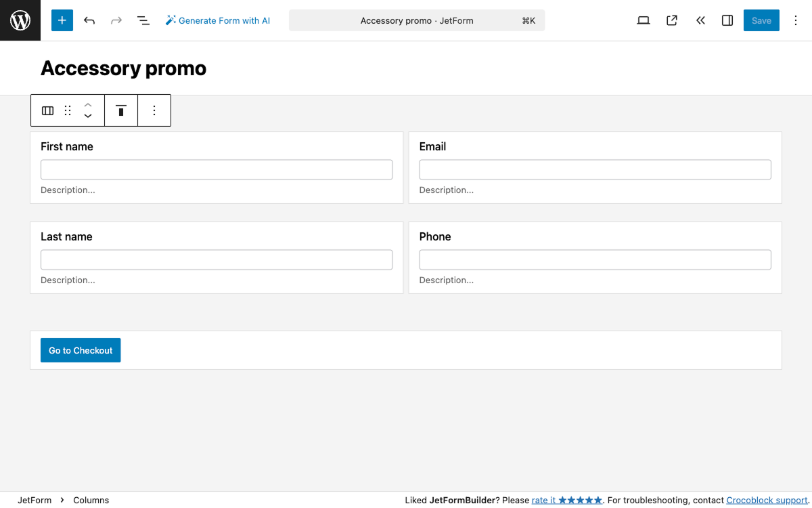Click the Save button

pos(761,20)
